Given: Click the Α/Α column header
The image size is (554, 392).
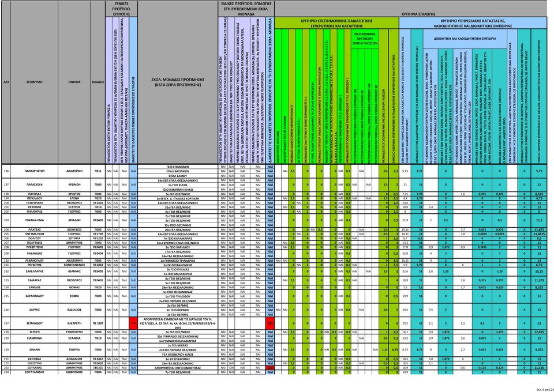Looking at the screenshot, I should coord(6,82).
